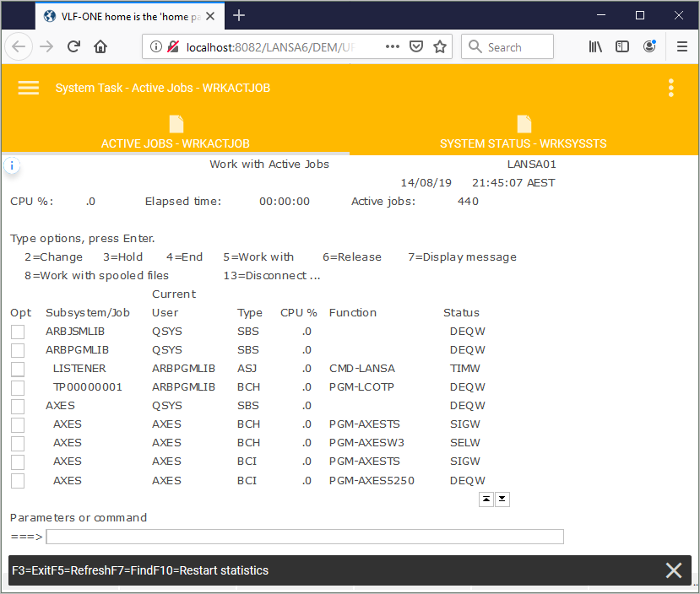
Task: Click the page down arrow button
Action: (502, 499)
